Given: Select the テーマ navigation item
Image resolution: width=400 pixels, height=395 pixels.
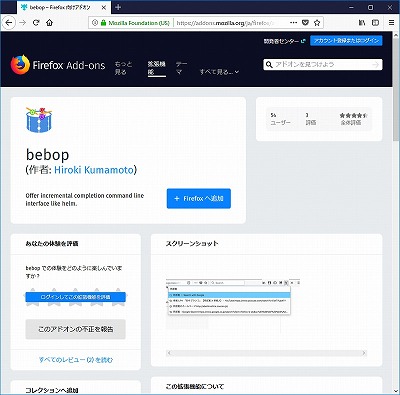Looking at the screenshot, I should click(x=181, y=68).
